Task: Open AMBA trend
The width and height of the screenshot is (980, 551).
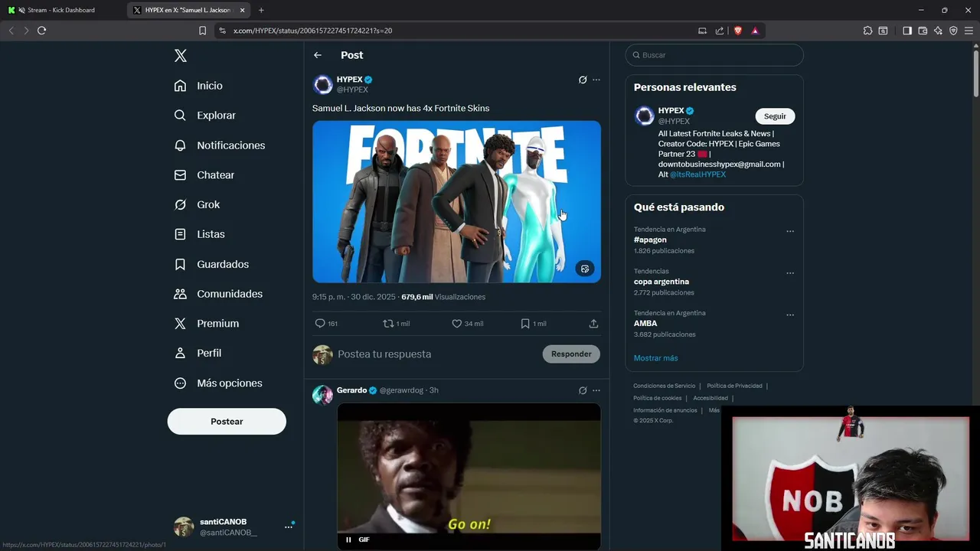Action: 645,323
